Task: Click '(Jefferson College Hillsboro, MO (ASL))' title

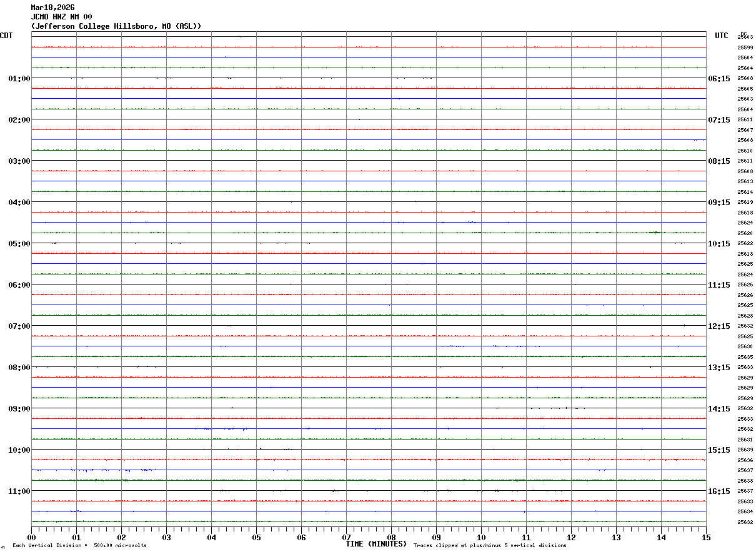Action: pos(116,26)
